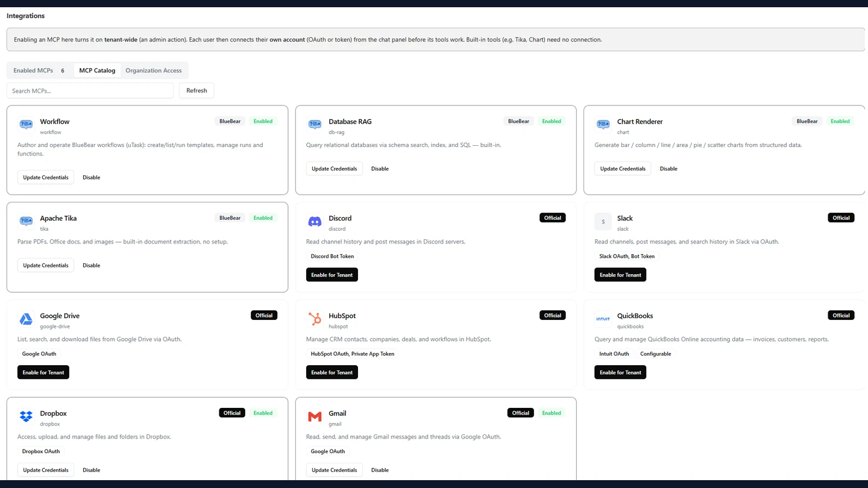This screenshot has width=868, height=488.
Task: Select the MCP Catalog tab
Action: pos(97,70)
